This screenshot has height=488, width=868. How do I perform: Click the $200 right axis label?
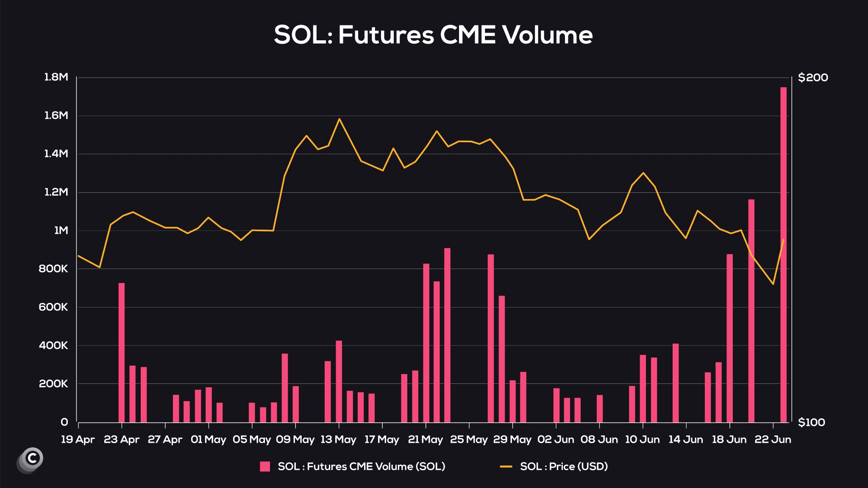click(813, 78)
